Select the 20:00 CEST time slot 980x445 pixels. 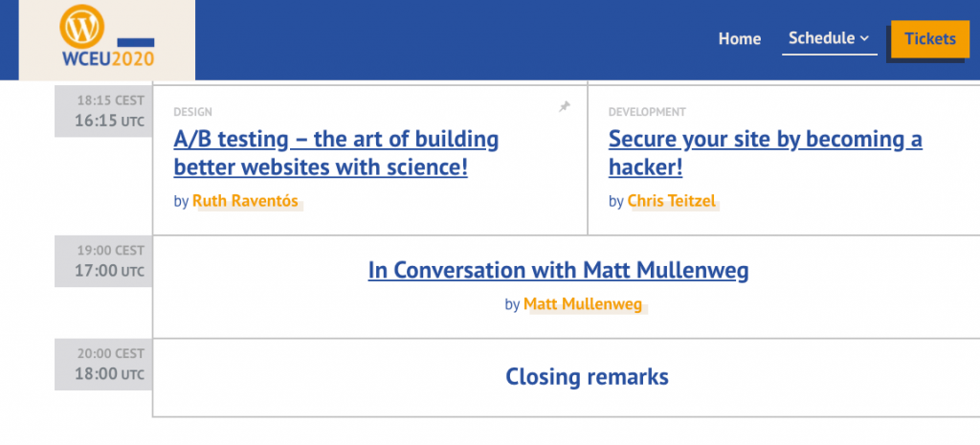110,353
